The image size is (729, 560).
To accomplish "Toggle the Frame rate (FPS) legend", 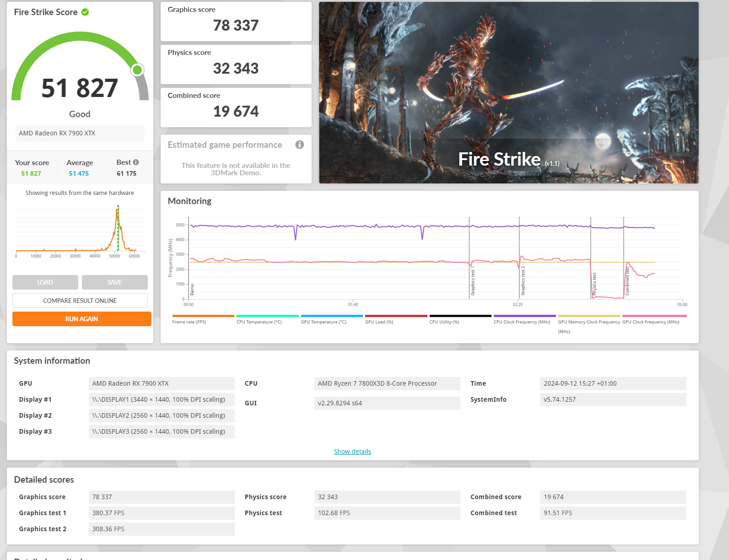I will coord(203,319).
